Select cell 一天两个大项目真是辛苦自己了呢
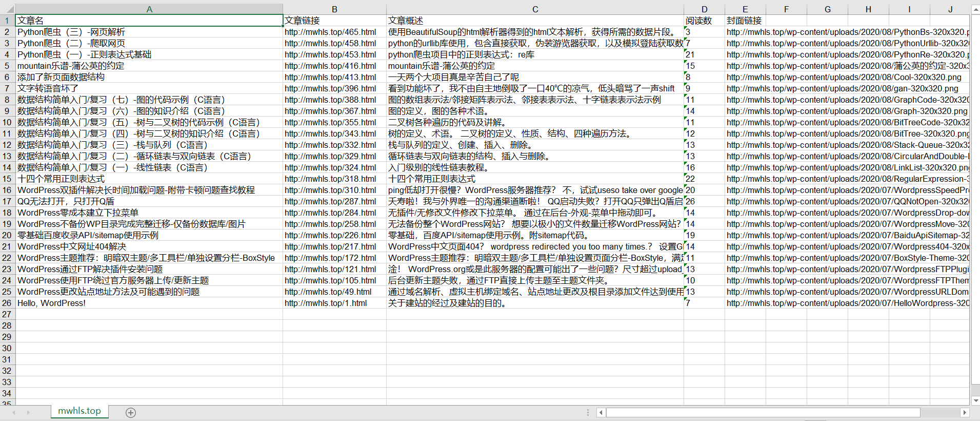The width and height of the screenshot is (980, 421). pos(535,77)
